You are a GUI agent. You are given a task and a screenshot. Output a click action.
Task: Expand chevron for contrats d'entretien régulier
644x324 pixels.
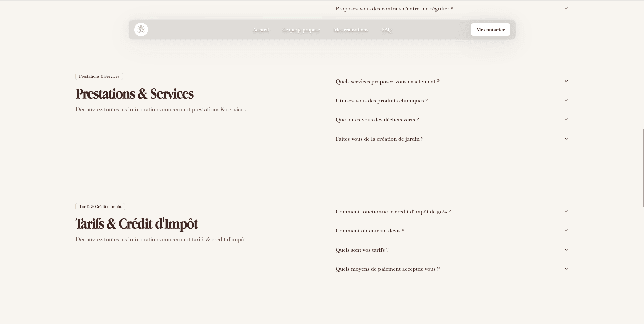pyautogui.click(x=566, y=8)
